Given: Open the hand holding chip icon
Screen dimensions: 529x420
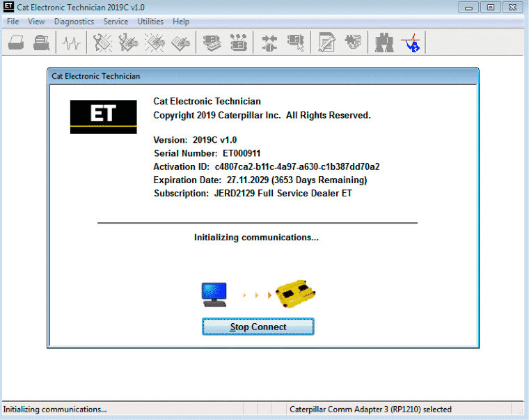Looking at the screenshot, I should (353, 42).
